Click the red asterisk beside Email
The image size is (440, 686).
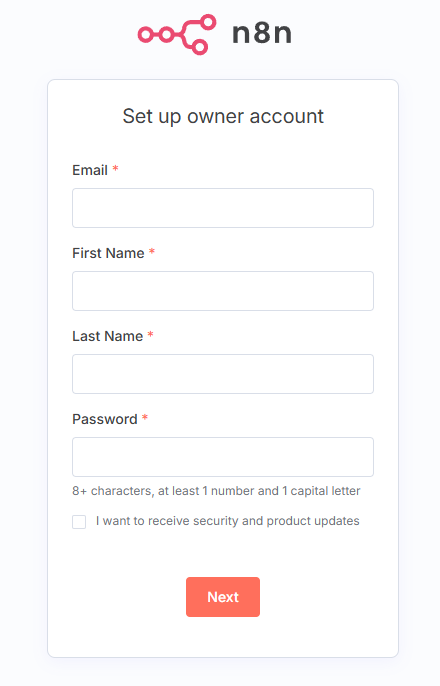point(115,168)
